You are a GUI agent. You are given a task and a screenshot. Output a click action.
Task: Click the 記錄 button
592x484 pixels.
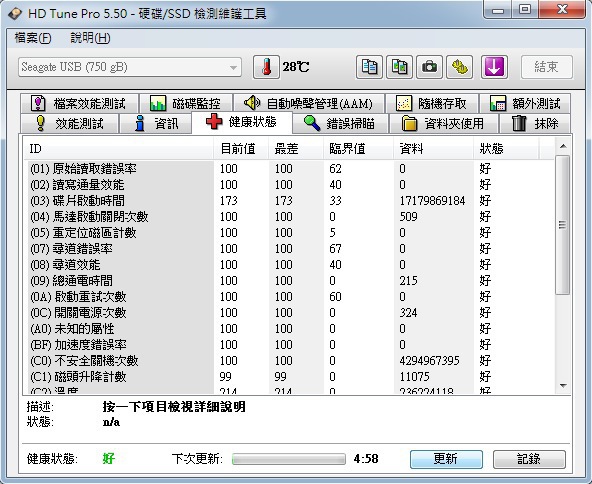[529, 459]
